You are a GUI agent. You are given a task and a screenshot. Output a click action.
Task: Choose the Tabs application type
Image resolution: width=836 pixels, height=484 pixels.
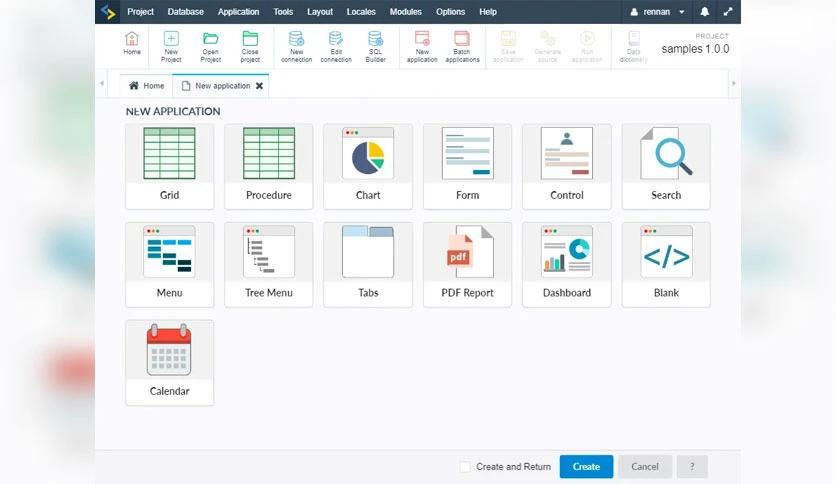coord(368,264)
